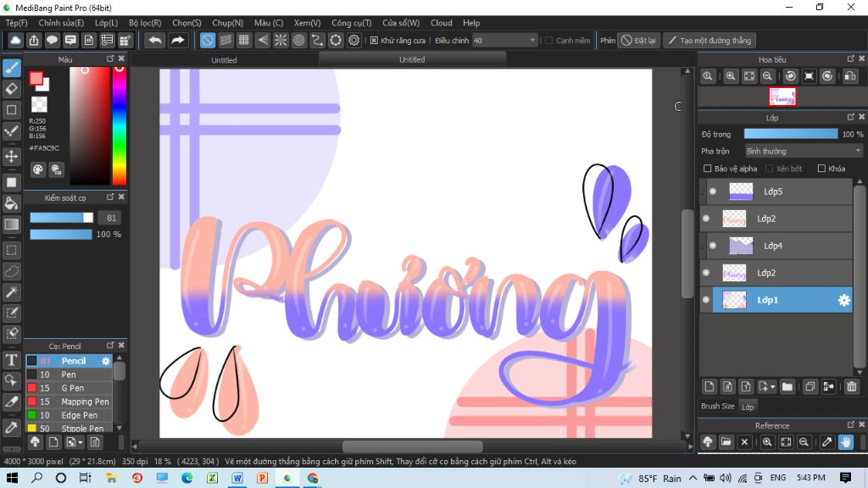
Task: Select the Brush tool in left toolbar
Action: click(12, 68)
